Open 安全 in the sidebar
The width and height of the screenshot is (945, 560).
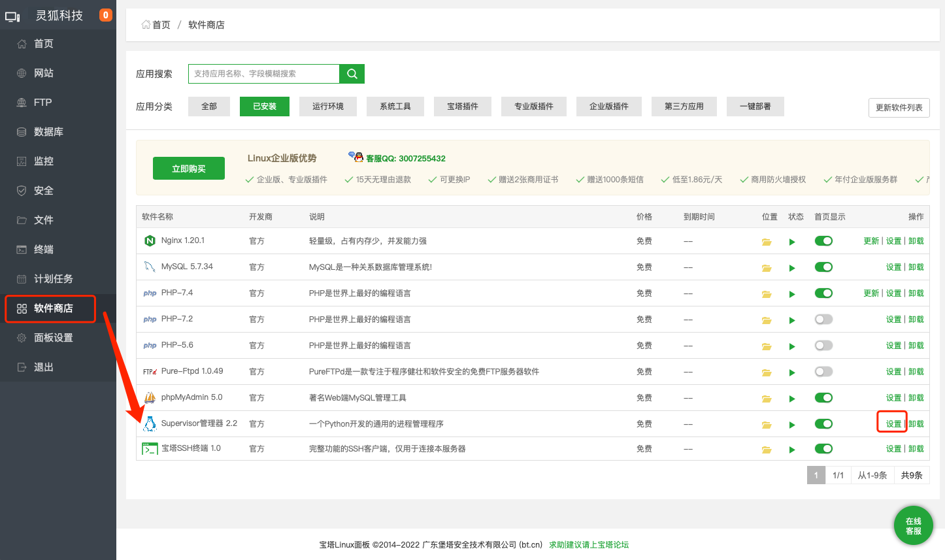[x=58, y=191]
